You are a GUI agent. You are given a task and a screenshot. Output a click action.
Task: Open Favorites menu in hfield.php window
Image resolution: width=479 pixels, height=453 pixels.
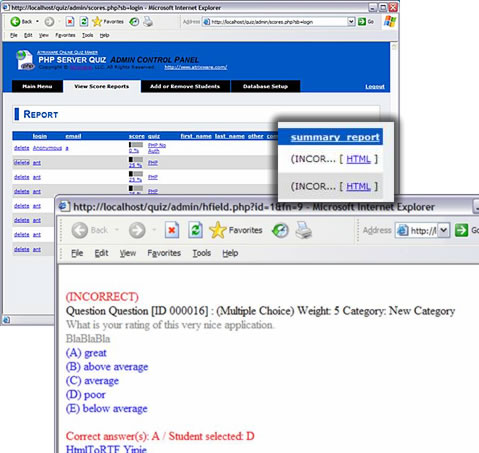coord(164,253)
